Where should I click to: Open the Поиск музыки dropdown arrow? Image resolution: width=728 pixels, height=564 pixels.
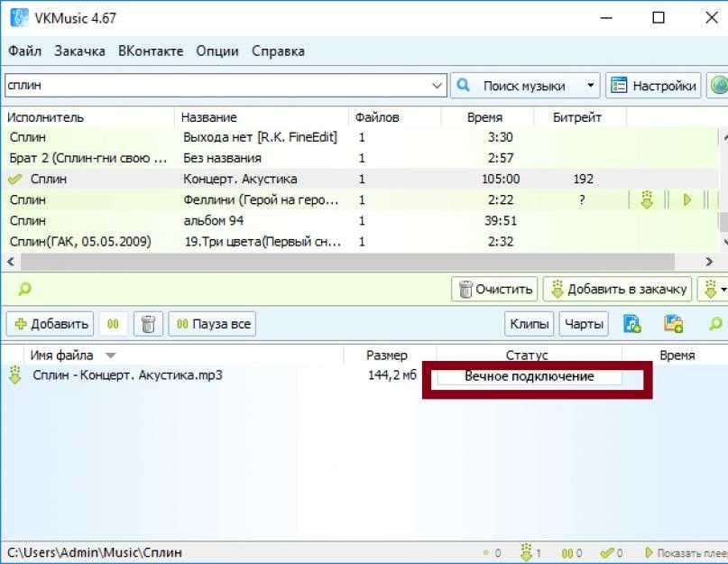591,86
